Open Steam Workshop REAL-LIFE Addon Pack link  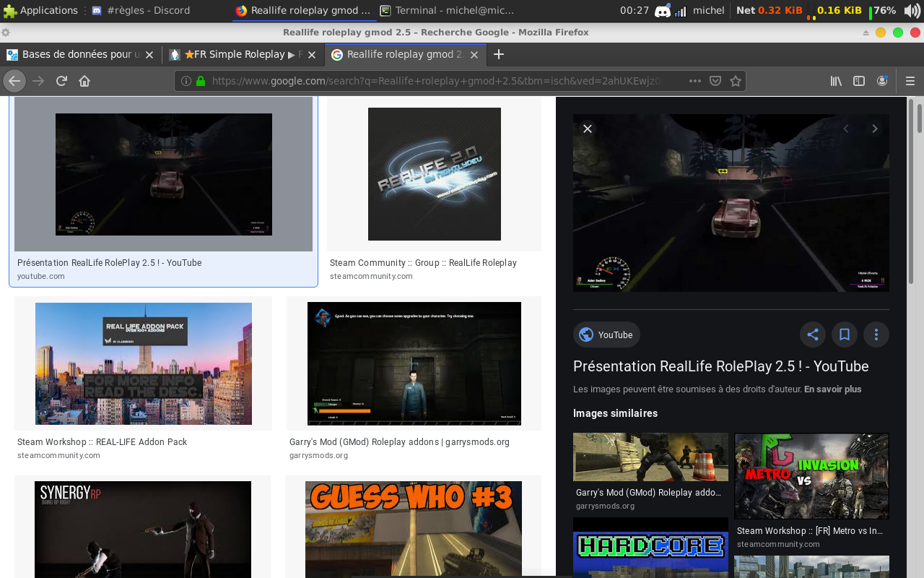pos(102,442)
